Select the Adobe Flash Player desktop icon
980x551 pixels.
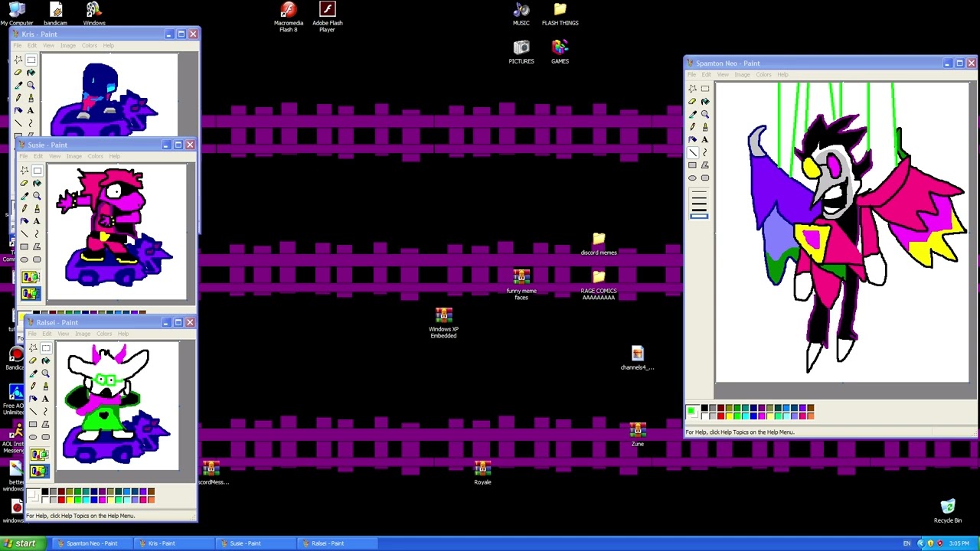pos(327,17)
